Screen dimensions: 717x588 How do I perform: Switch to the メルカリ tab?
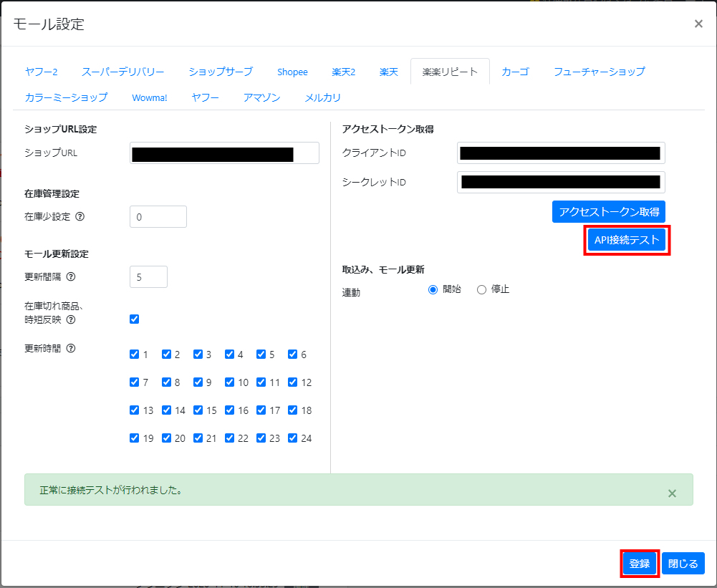[323, 97]
